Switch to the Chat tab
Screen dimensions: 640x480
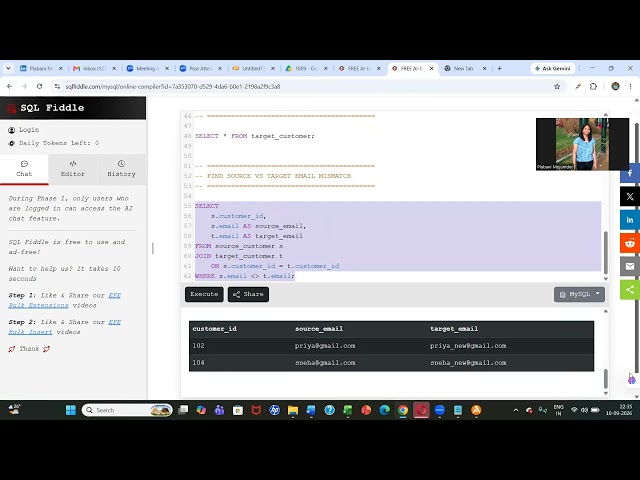(x=24, y=169)
